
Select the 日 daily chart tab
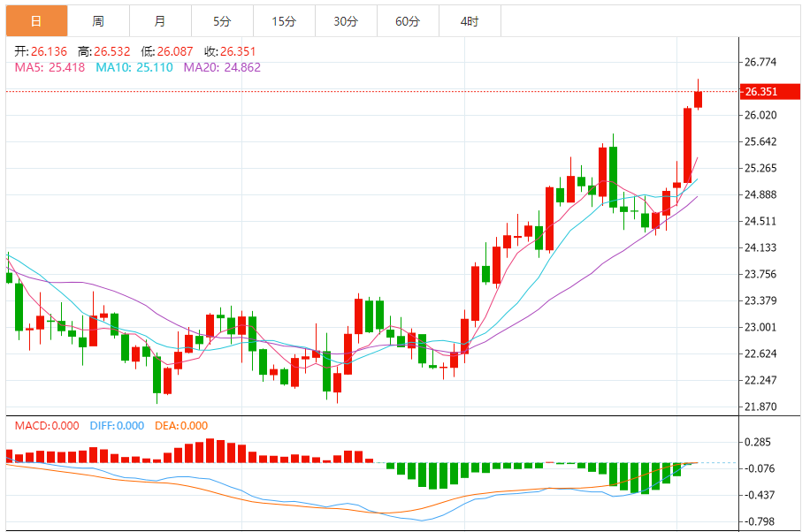[x=36, y=21]
